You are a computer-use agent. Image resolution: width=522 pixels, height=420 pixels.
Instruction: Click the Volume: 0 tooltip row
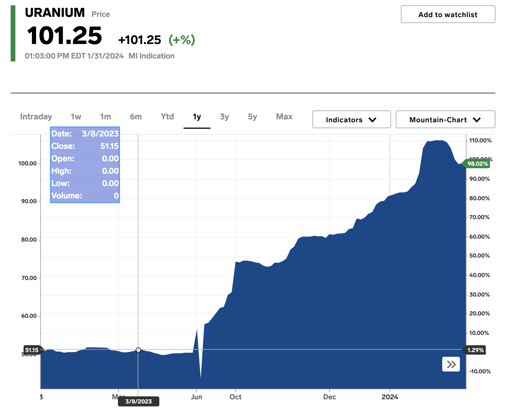point(85,196)
